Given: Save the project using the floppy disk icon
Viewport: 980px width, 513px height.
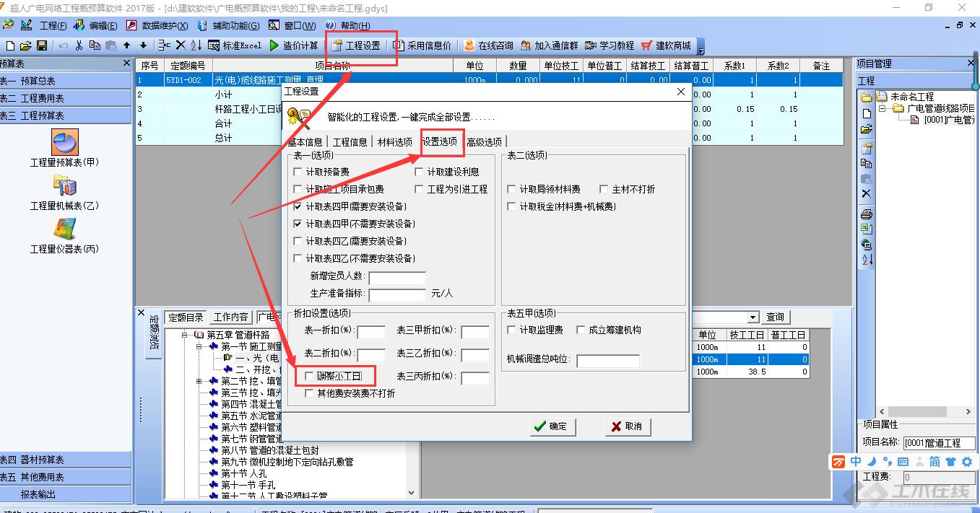Looking at the screenshot, I should tap(41, 45).
